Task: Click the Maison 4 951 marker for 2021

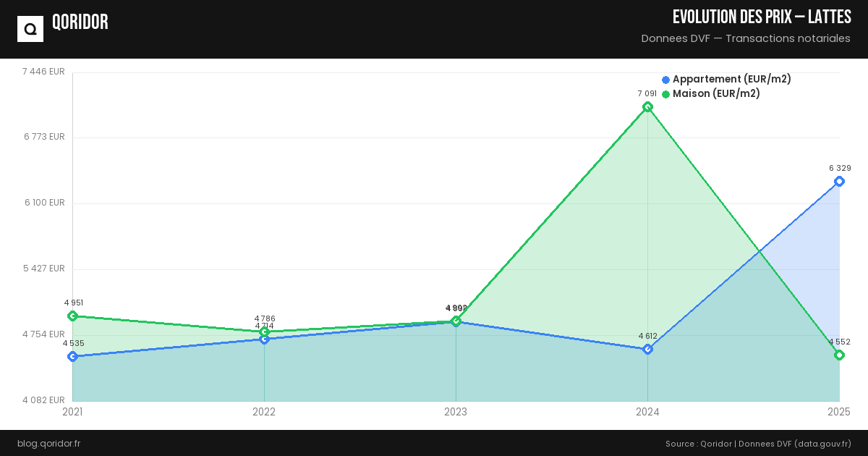Action: pos(72,316)
